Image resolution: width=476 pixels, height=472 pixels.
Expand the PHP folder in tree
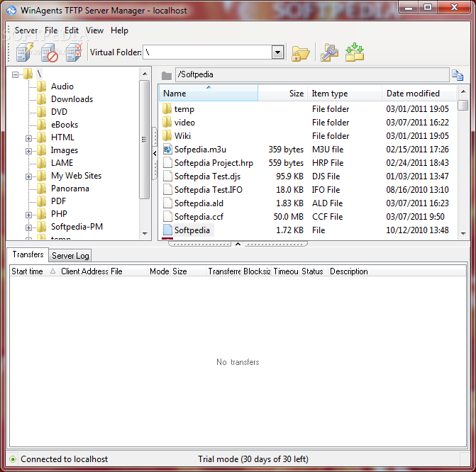(x=28, y=215)
